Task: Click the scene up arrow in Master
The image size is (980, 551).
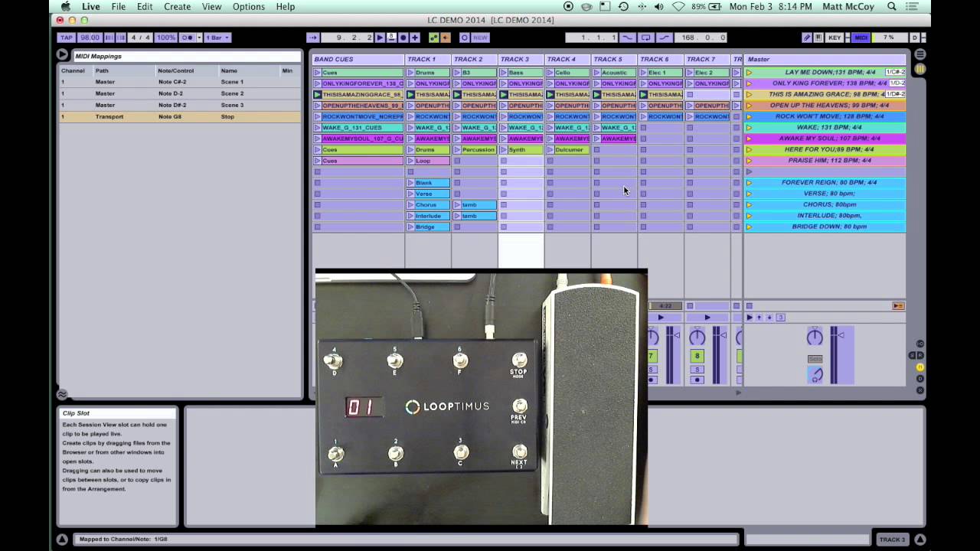Action: 759,318
